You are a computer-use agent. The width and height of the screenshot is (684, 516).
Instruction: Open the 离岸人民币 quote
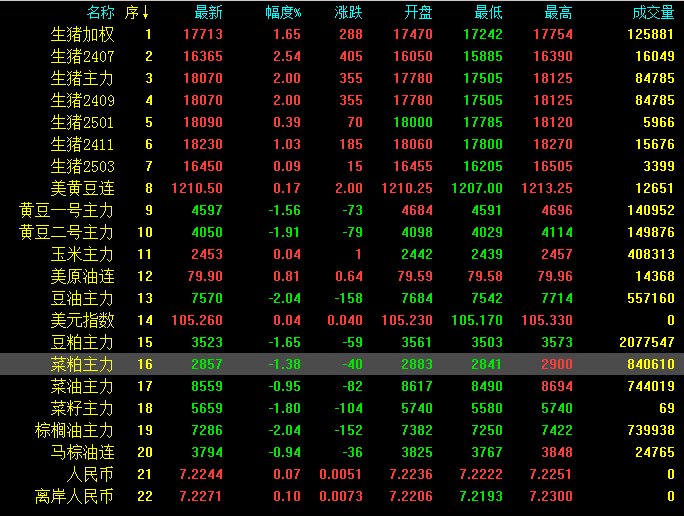tap(75, 496)
